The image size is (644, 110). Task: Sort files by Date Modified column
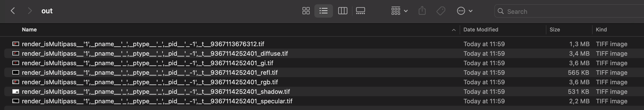coord(481,30)
